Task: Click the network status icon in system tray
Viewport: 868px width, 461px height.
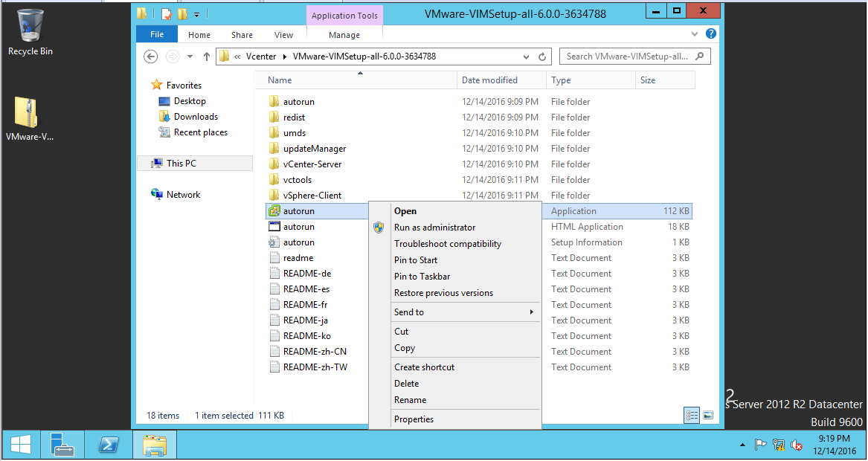Action: [x=779, y=445]
